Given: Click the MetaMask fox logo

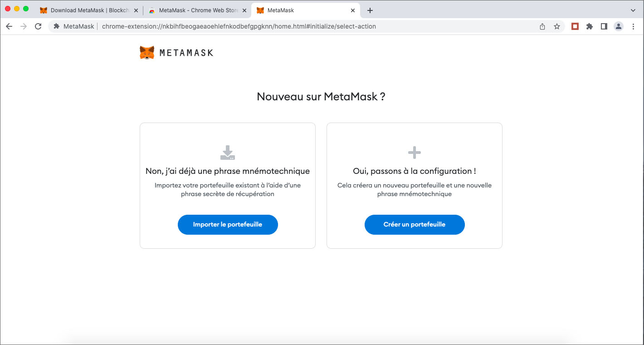Looking at the screenshot, I should [147, 53].
